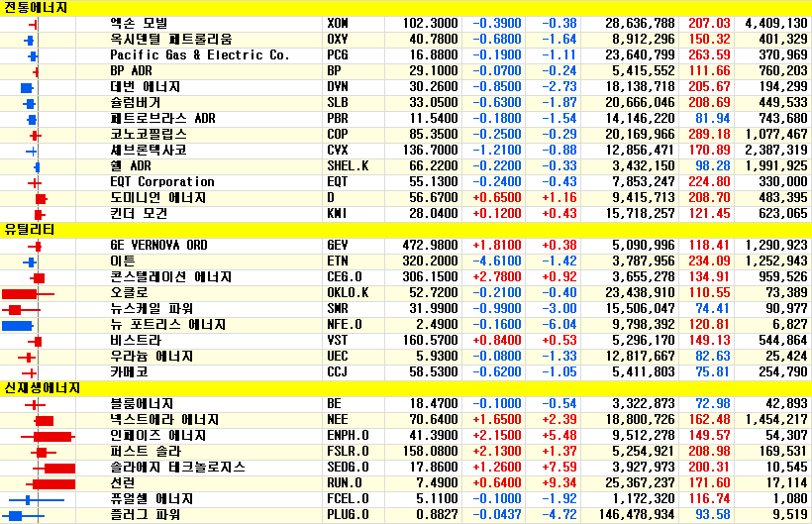Select the 코노코필립스 stock name
Screen dimensions: 812x524
(x=149, y=134)
